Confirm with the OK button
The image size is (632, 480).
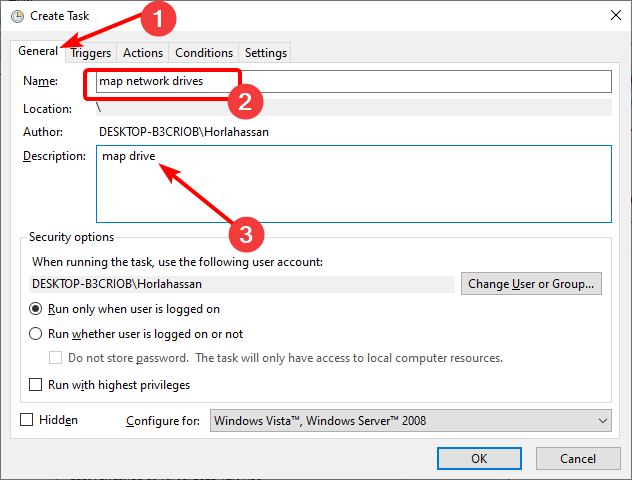click(x=479, y=458)
